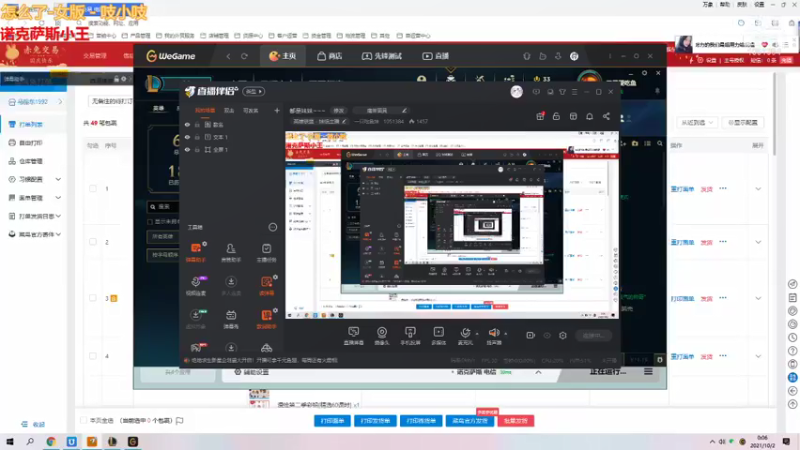Check the checkbox for order row 2
The height and width of the screenshot is (450, 800).
pos(93,242)
